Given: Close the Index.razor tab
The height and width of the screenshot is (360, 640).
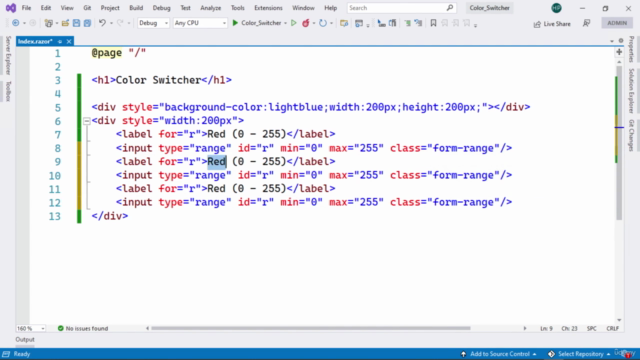Looking at the screenshot, I should [69, 41].
